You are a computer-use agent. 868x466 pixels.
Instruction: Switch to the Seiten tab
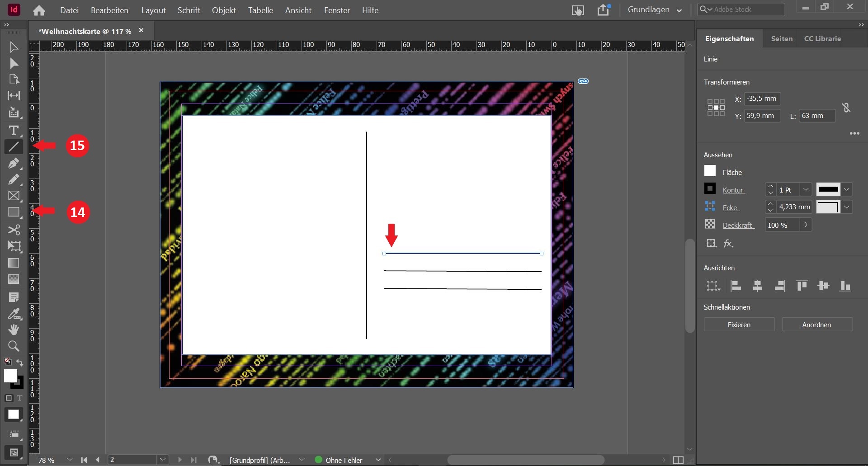pyautogui.click(x=782, y=39)
